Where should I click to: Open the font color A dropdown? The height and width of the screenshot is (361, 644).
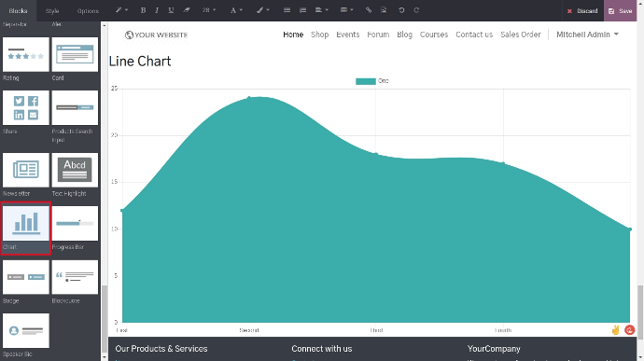click(x=236, y=10)
